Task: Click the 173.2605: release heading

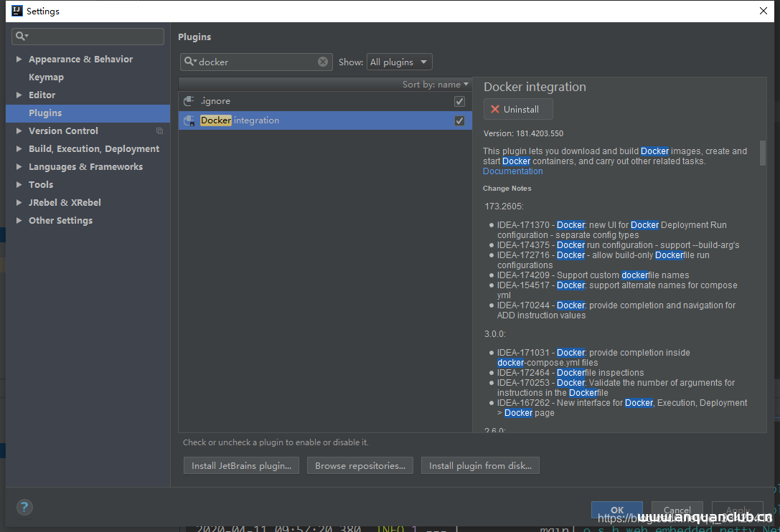Action: pyautogui.click(x=504, y=206)
